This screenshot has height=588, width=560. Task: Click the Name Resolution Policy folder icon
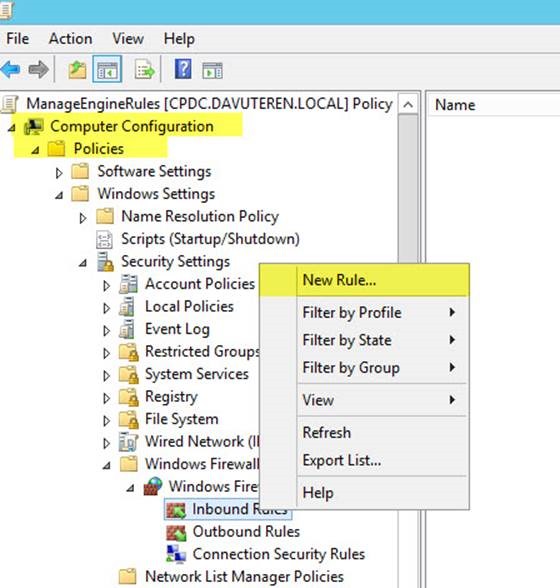[105, 216]
